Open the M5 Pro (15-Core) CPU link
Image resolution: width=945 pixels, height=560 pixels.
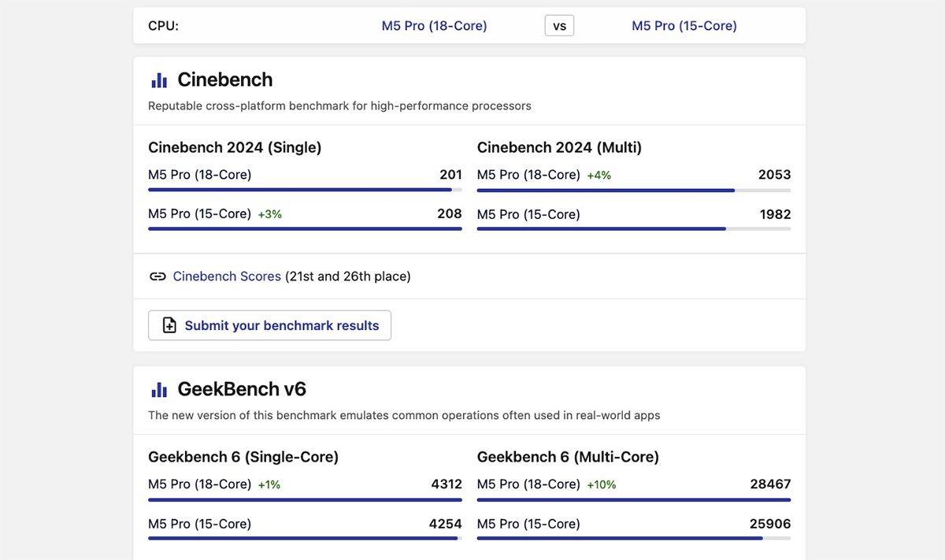684,26
